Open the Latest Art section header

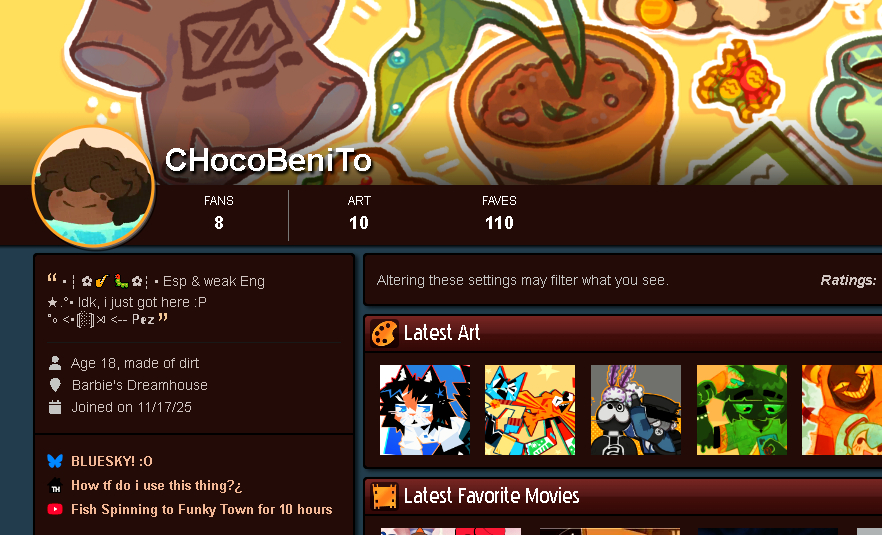(442, 333)
